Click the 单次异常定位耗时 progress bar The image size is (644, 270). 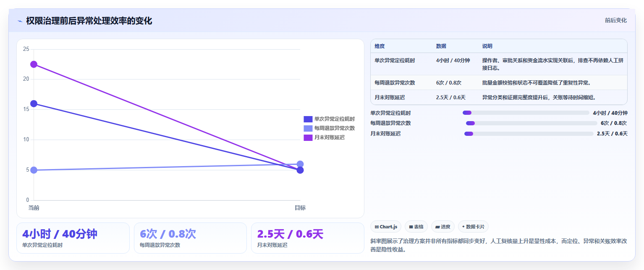pos(526,113)
